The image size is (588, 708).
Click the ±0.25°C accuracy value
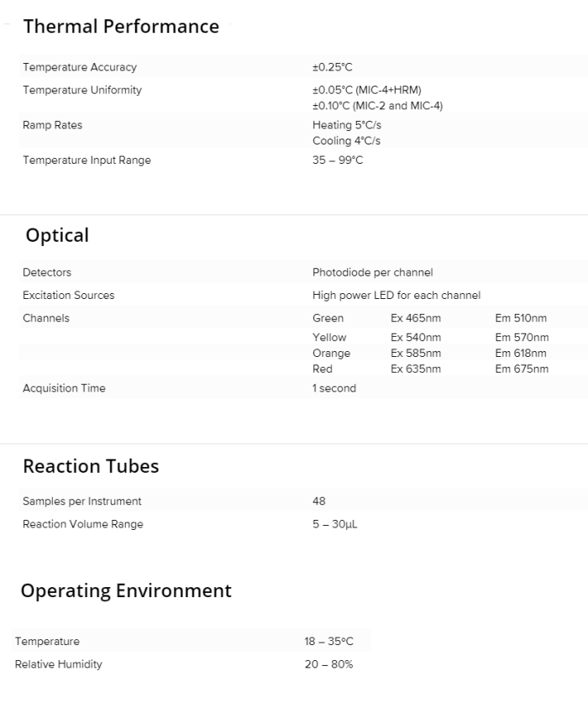tap(333, 67)
